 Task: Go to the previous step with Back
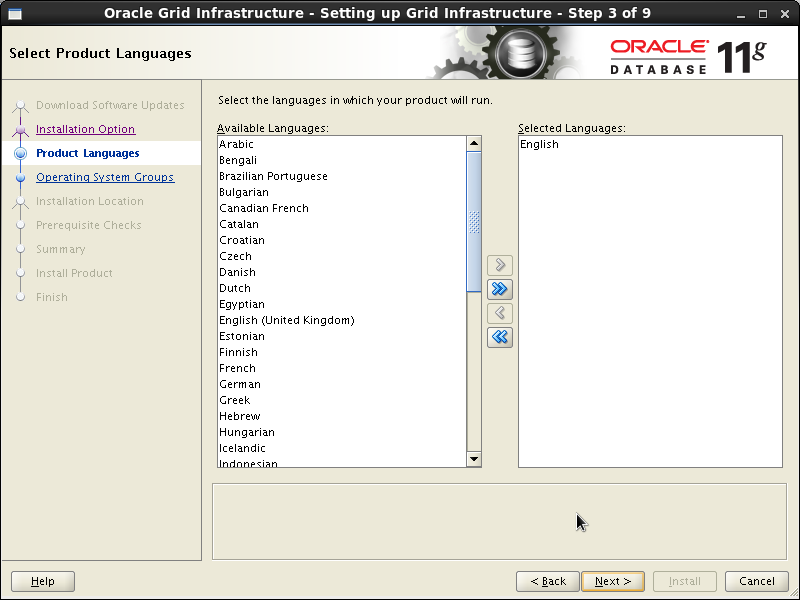pyautogui.click(x=547, y=581)
